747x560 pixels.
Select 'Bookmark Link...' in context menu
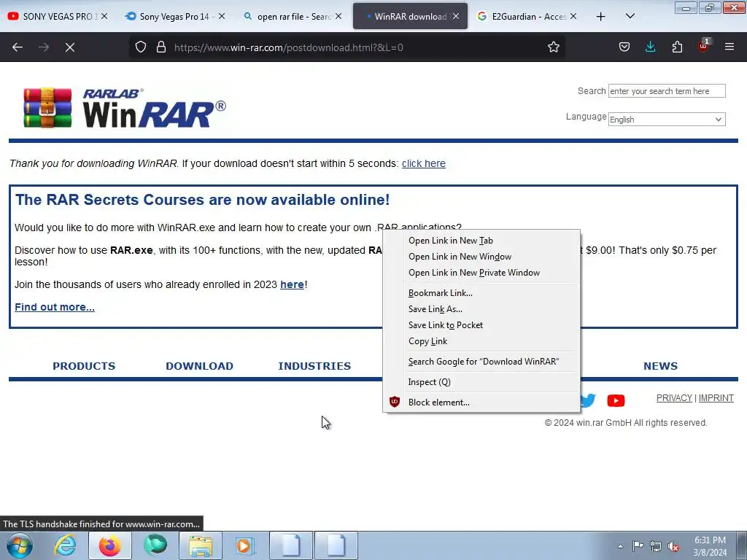[481, 293]
